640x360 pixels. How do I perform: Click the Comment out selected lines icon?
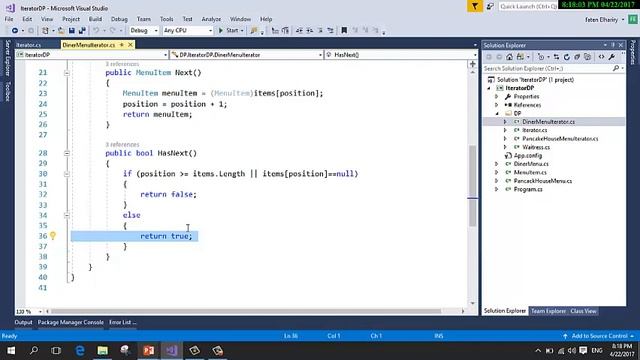[320, 31]
